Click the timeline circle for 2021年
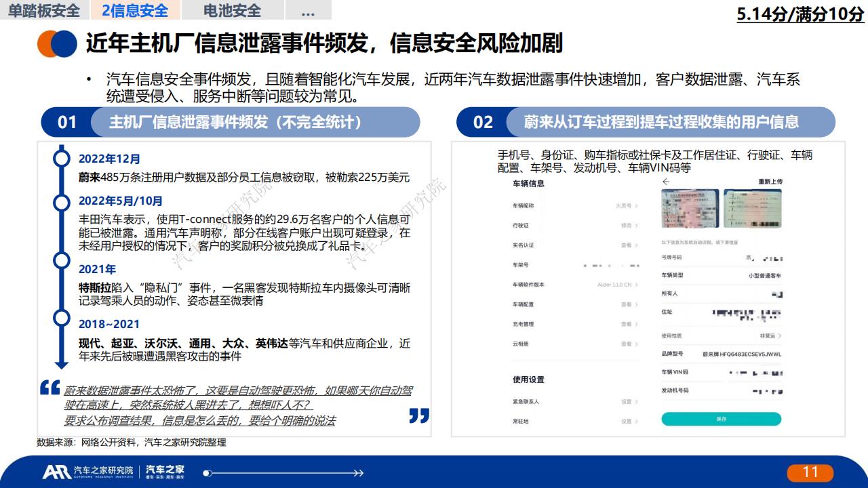The image size is (868, 488). point(62,260)
